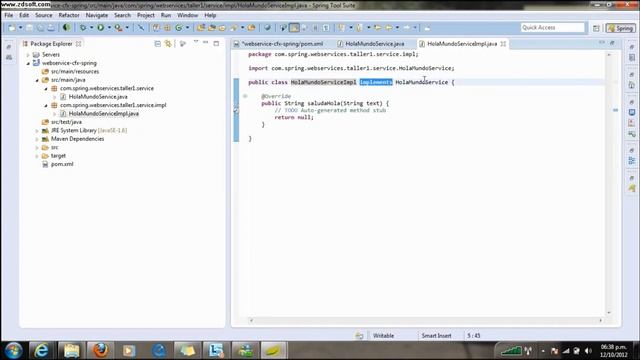Minimize the editor area
Viewport: 640px width, 360px height.
click(x=602, y=43)
